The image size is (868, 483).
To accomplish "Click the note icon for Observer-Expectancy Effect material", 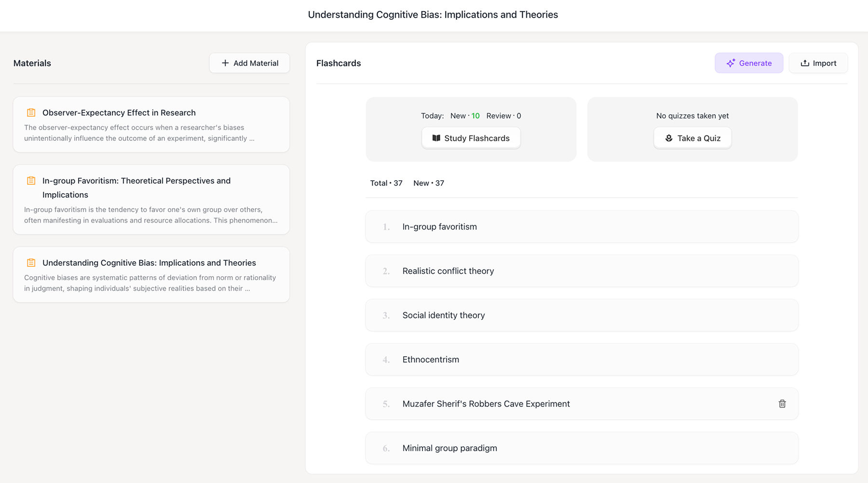I will 31,113.
